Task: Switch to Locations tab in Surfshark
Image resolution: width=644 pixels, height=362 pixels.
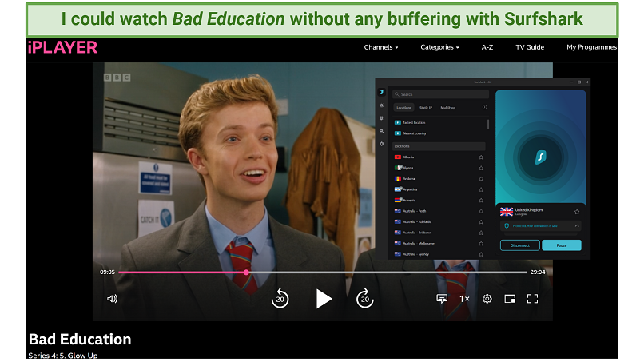Action: click(x=403, y=108)
